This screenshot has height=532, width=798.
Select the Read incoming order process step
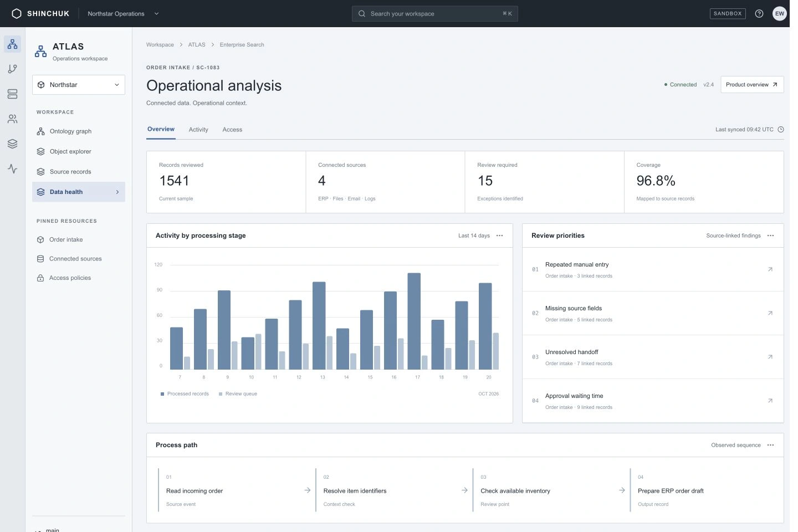[x=236, y=490]
